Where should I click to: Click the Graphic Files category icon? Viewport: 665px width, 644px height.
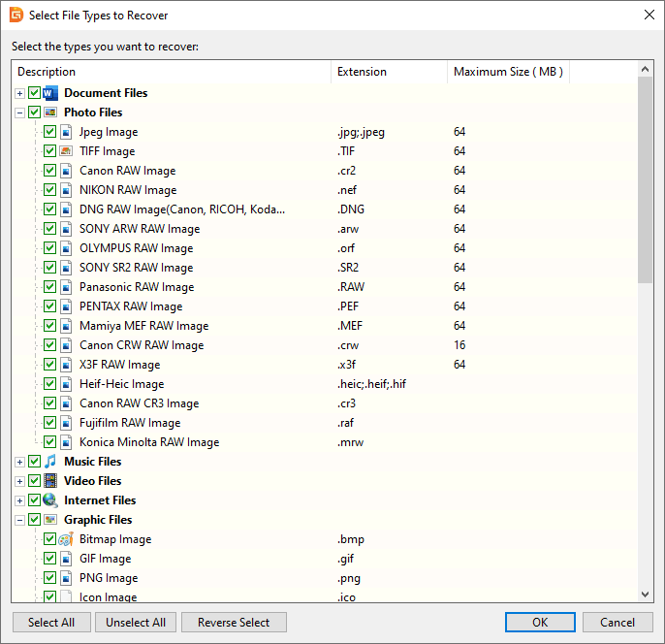click(50, 520)
